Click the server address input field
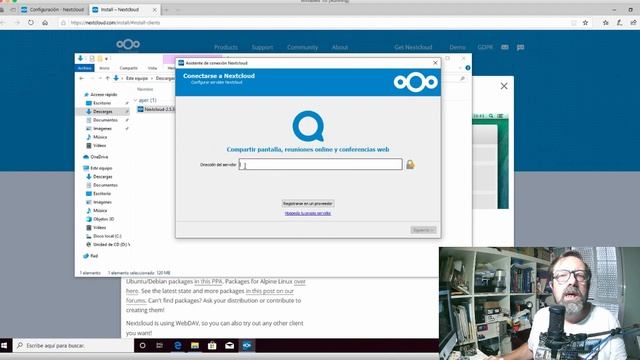 (320, 164)
